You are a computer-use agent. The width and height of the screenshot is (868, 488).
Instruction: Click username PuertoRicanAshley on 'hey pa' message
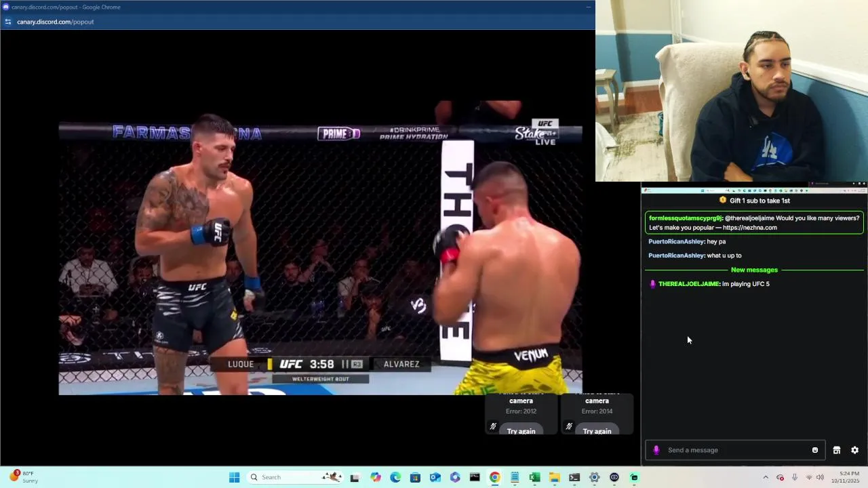(676, 242)
